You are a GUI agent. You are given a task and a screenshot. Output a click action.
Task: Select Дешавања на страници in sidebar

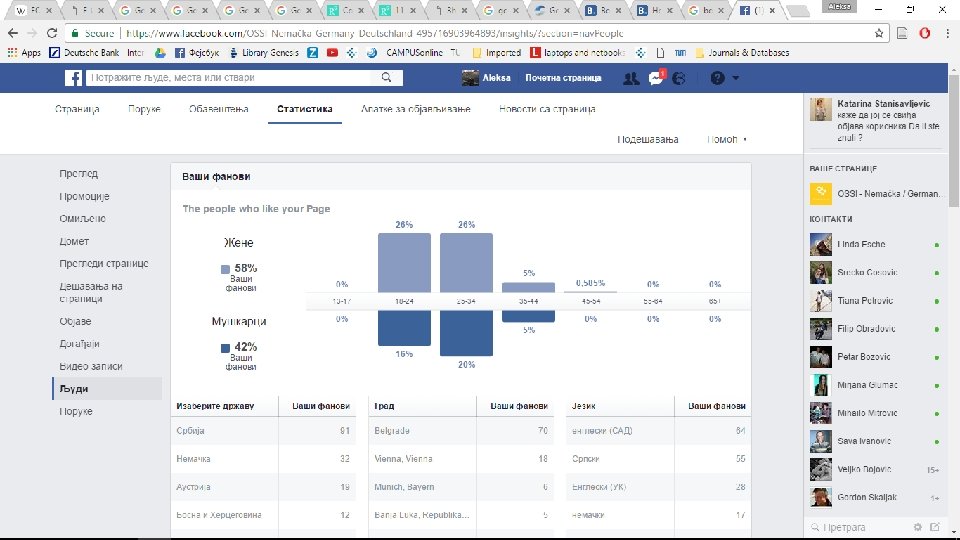point(91,293)
